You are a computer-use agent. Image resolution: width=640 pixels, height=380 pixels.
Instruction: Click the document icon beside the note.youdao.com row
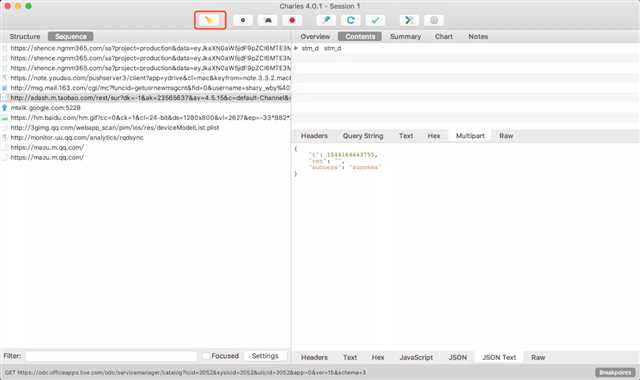tap(4, 78)
